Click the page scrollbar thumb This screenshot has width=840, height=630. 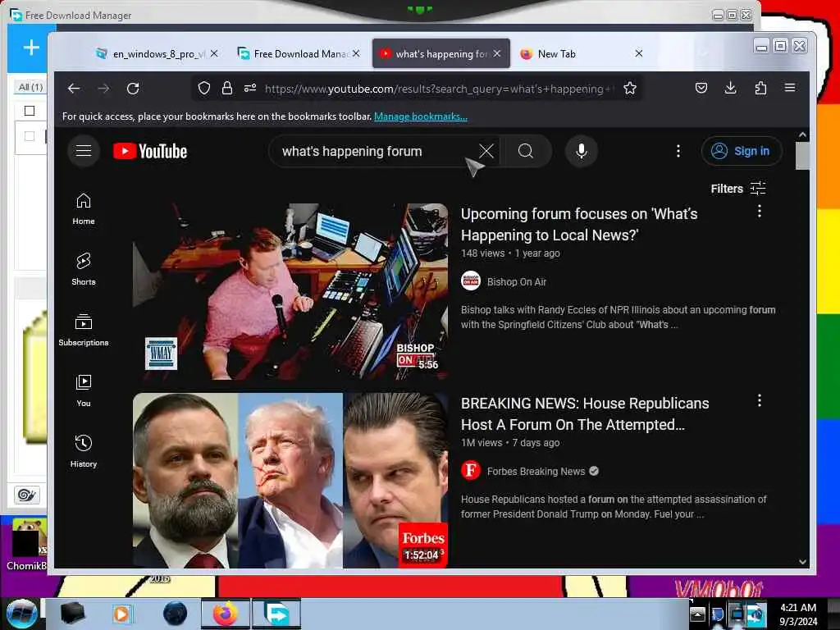(x=802, y=156)
